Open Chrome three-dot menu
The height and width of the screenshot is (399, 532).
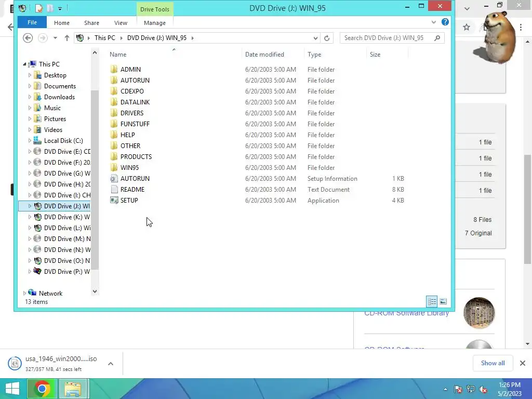[x=521, y=27]
